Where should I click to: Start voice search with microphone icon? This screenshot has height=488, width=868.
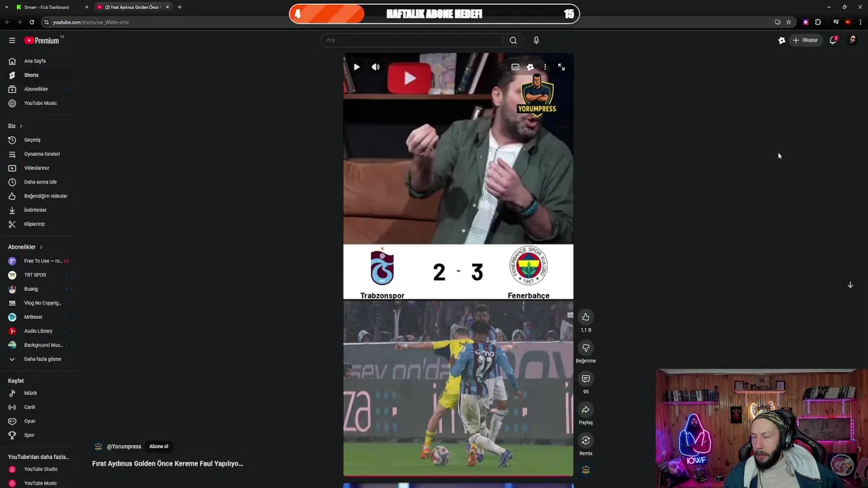[536, 40]
